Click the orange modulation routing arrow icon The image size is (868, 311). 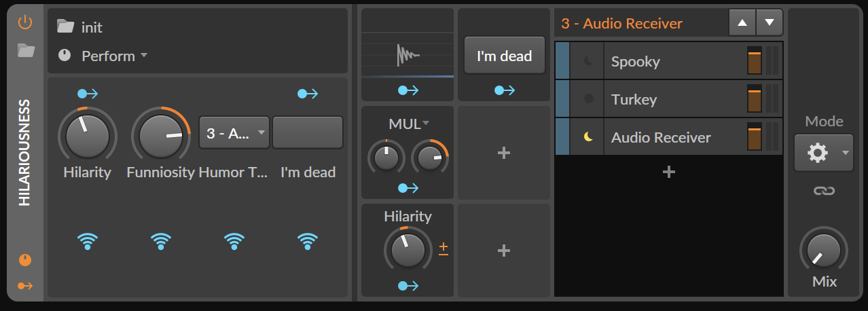[25, 286]
